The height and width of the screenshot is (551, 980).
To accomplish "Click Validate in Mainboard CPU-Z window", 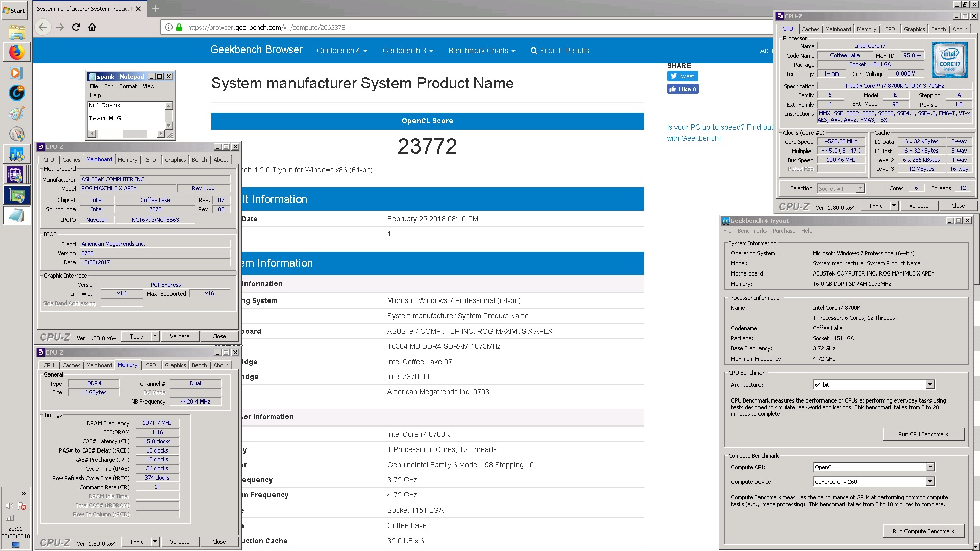I will pyautogui.click(x=180, y=336).
